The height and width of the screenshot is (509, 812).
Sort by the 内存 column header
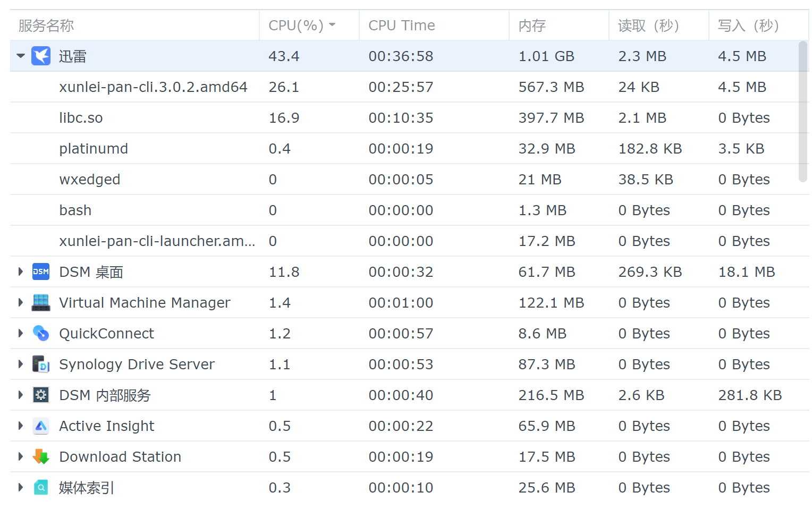pos(532,25)
